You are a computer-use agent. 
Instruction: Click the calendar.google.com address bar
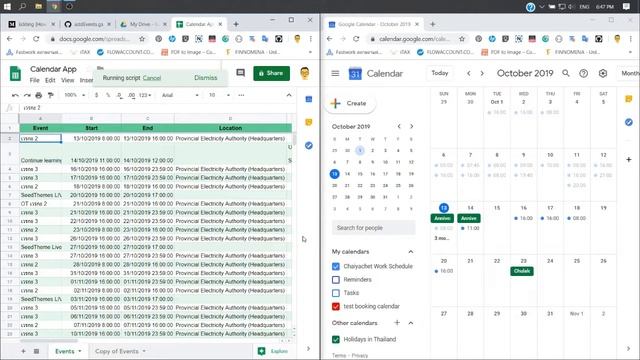tap(413, 39)
